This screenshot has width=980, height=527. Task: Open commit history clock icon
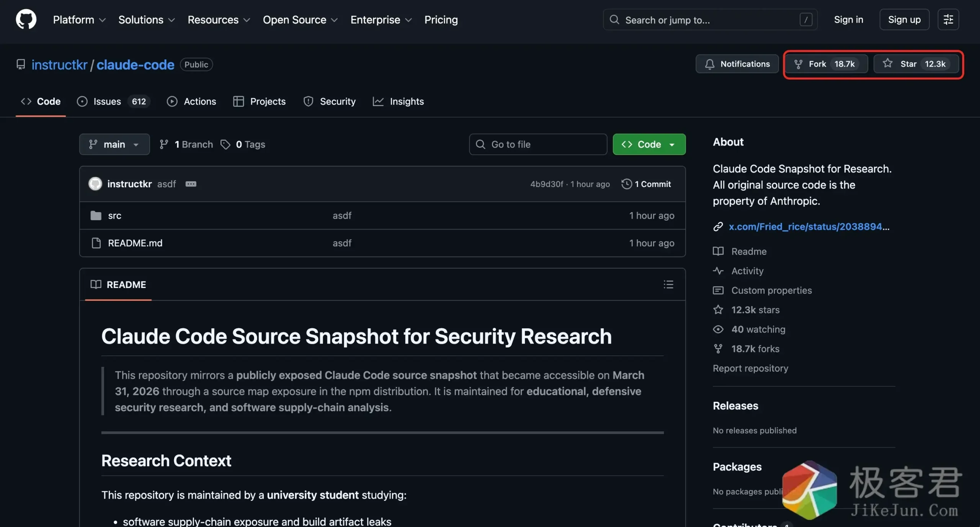click(x=626, y=184)
